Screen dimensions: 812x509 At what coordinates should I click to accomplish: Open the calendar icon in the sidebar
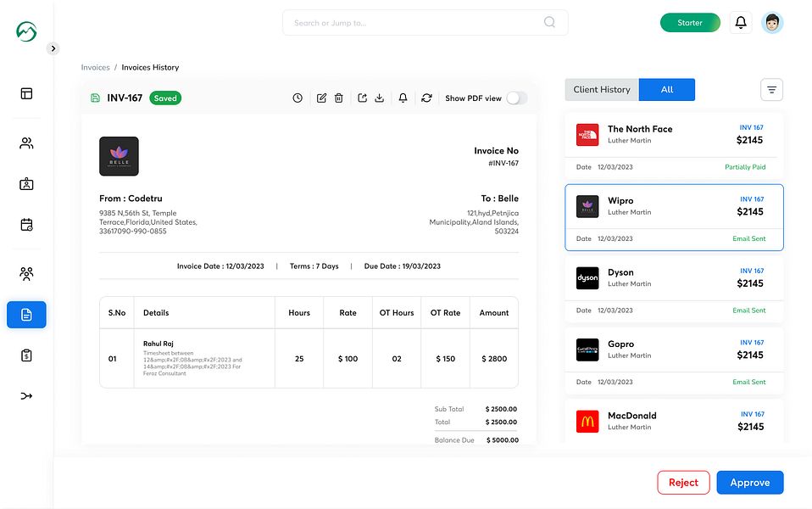(x=26, y=225)
